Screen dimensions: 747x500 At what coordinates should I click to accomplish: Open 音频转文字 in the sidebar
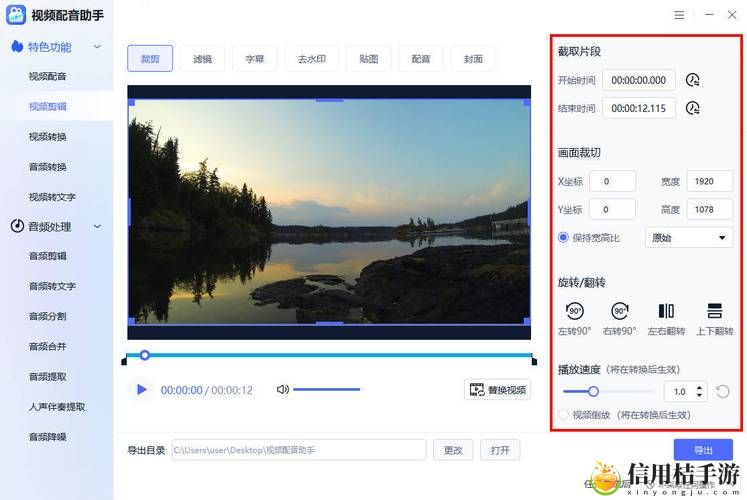(x=52, y=286)
